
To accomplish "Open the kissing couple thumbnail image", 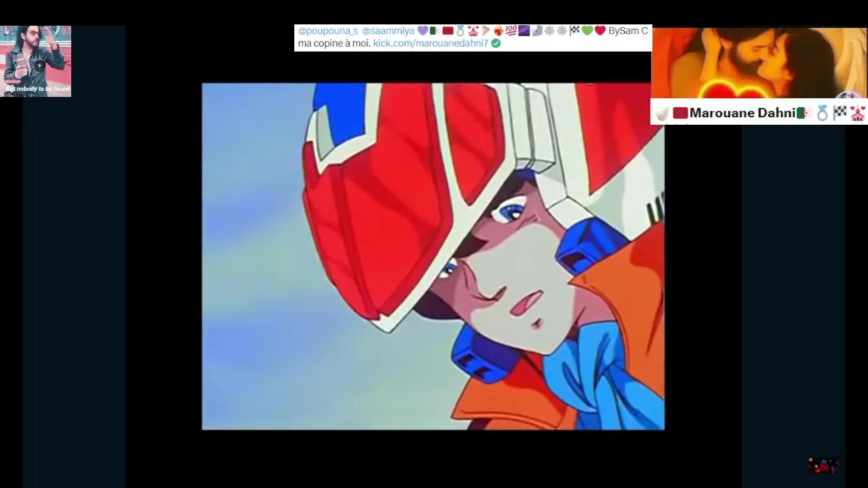I will click(x=759, y=64).
